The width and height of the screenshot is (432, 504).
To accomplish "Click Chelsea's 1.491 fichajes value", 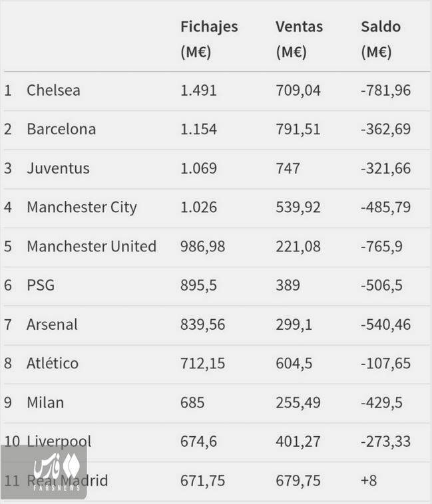I will click(x=198, y=90).
